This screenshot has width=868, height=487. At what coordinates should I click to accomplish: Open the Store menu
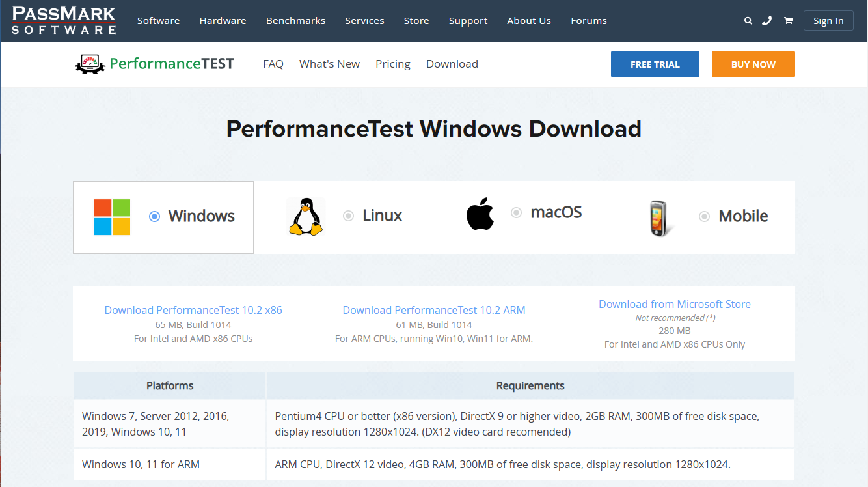tap(416, 21)
